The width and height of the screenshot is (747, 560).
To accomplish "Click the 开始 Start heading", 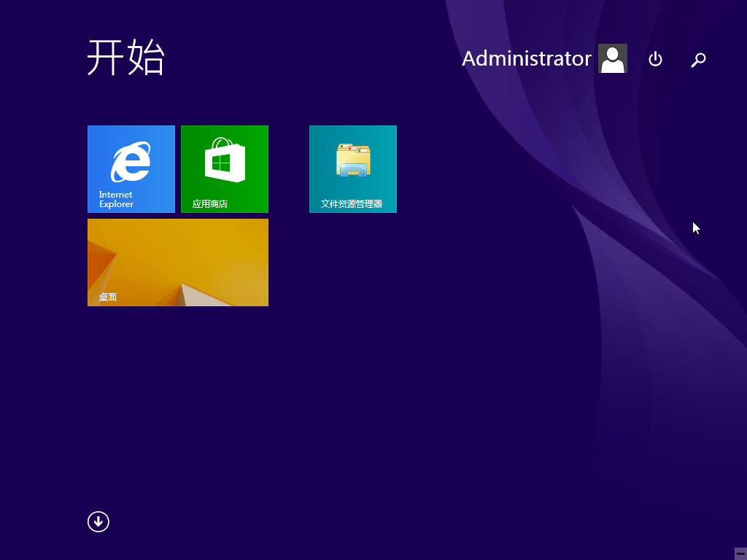I will pos(126,58).
